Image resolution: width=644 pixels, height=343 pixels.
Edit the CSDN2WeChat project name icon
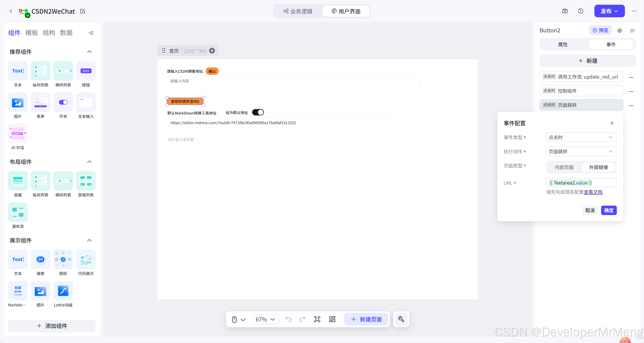click(x=82, y=11)
